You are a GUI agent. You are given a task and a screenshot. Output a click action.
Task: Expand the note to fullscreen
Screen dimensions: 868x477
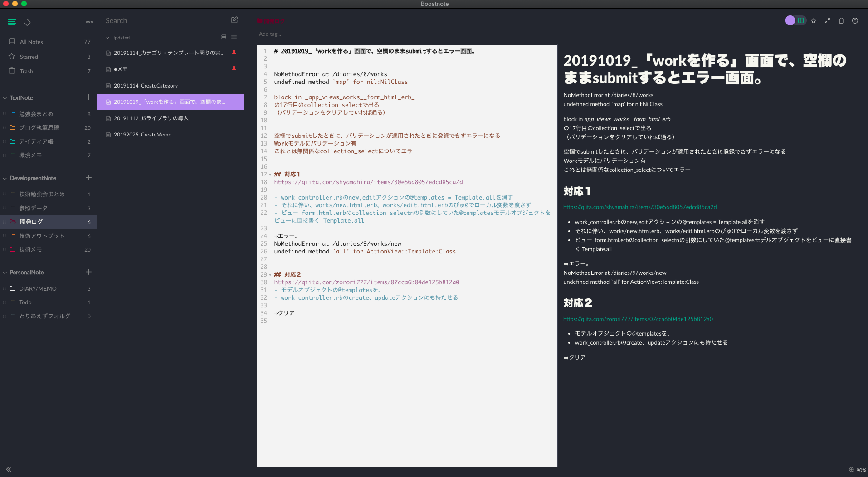[x=828, y=21]
